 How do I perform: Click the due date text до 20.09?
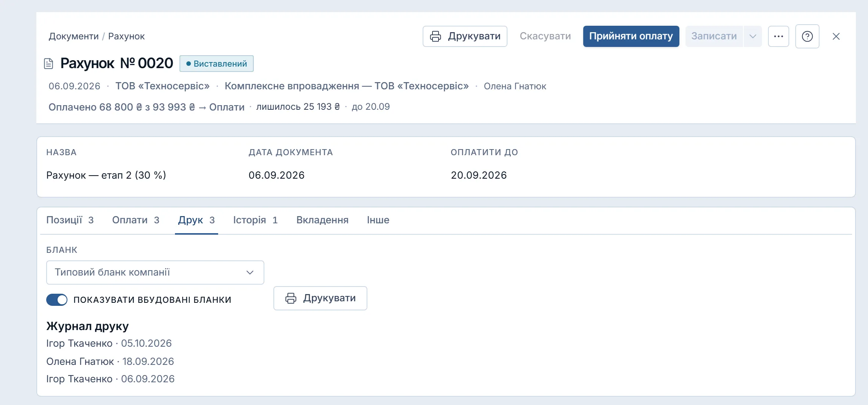pyautogui.click(x=371, y=107)
